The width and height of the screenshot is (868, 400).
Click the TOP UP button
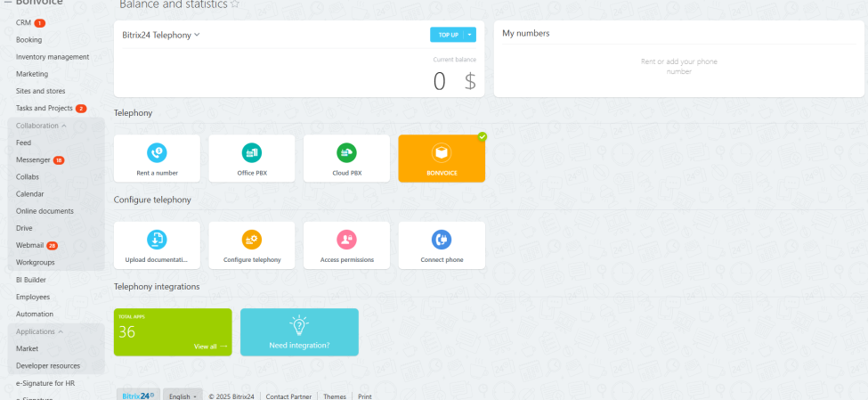[x=447, y=35]
